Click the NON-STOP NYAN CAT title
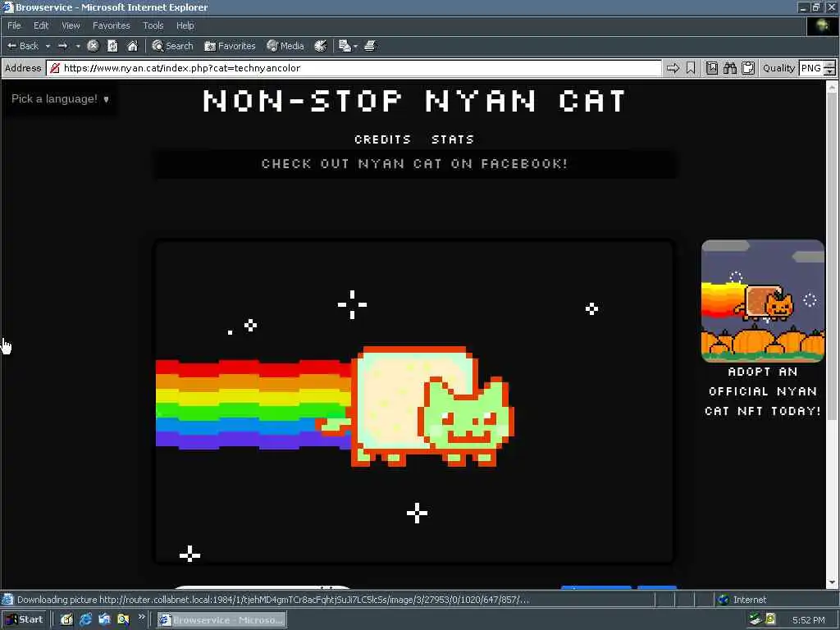 (414, 100)
